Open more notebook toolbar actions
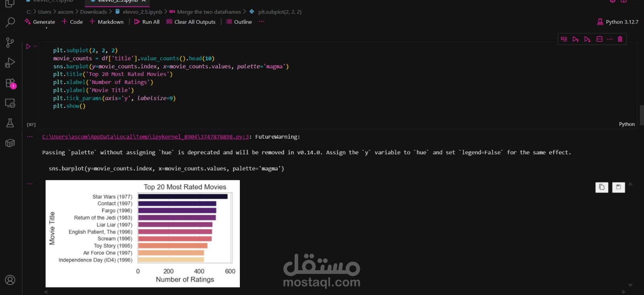Viewport: 644px width, 295px height. point(262,22)
